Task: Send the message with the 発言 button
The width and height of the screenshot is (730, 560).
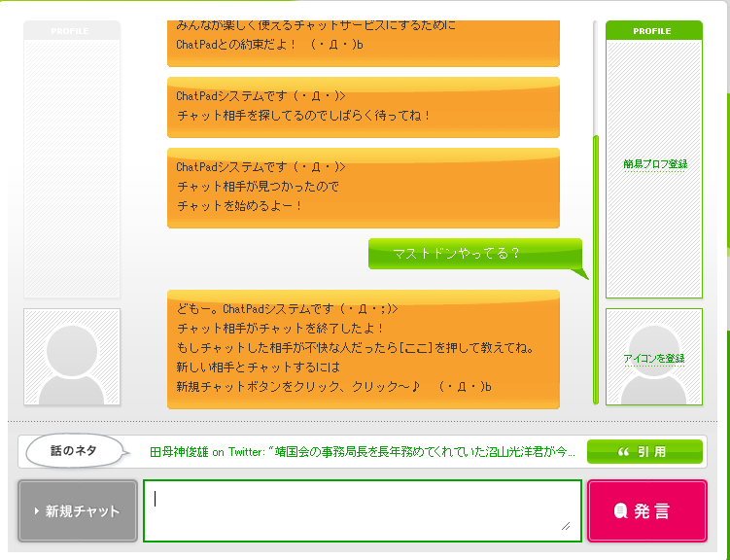Action: pyautogui.click(x=647, y=511)
